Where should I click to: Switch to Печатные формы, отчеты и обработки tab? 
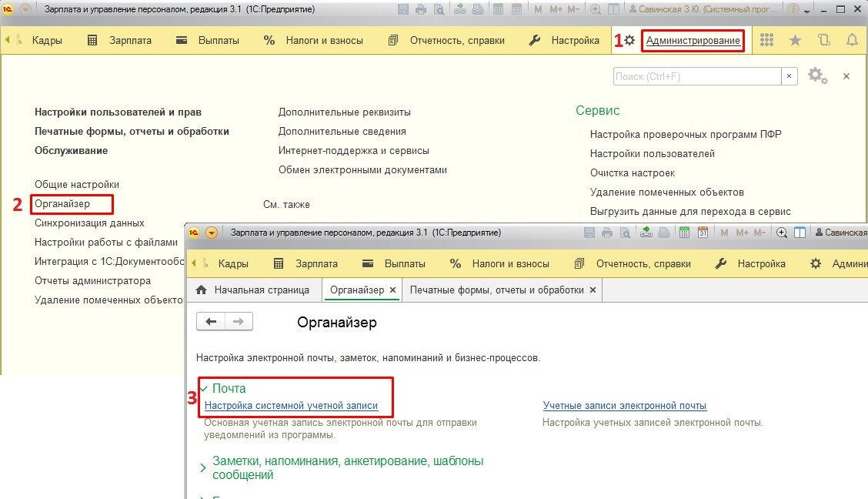tap(496, 290)
